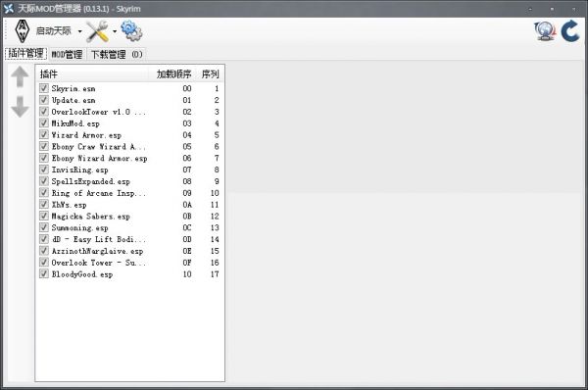Screen dimensions: 588x390
Task: Uncheck the Skyrim.esm plugin checkbox
Action: click(x=44, y=88)
